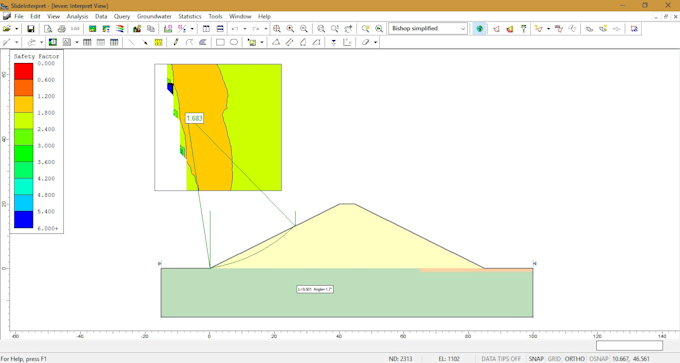Click the 1.683 safety factor label
Image resolution: width=680 pixels, height=363 pixels.
click(194, 118)
